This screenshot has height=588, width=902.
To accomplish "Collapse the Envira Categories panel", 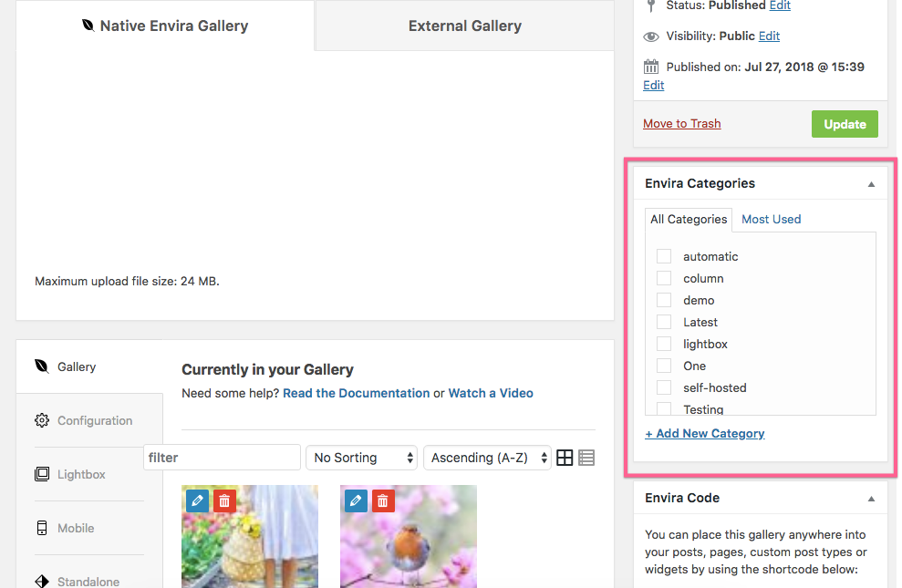I will tap(871, 184).
